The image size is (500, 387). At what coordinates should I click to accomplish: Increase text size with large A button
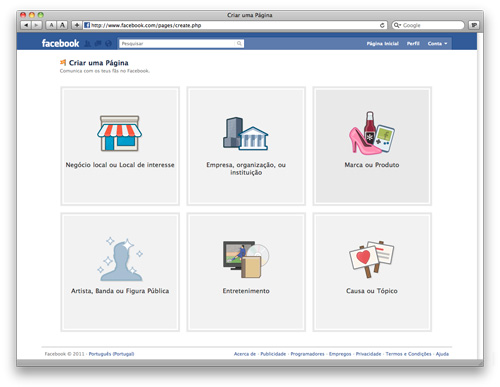coord(62,25)
